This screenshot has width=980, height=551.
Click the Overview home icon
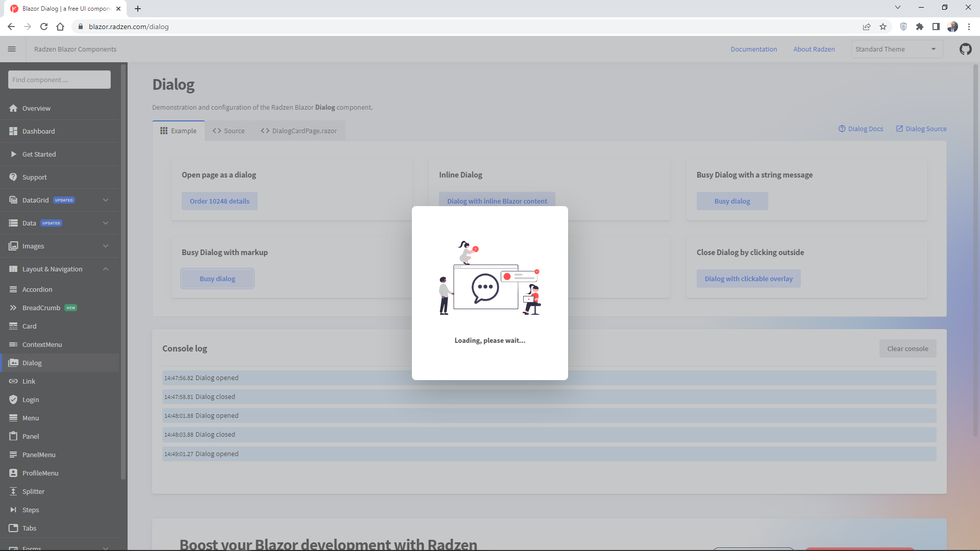click(13, 108)
